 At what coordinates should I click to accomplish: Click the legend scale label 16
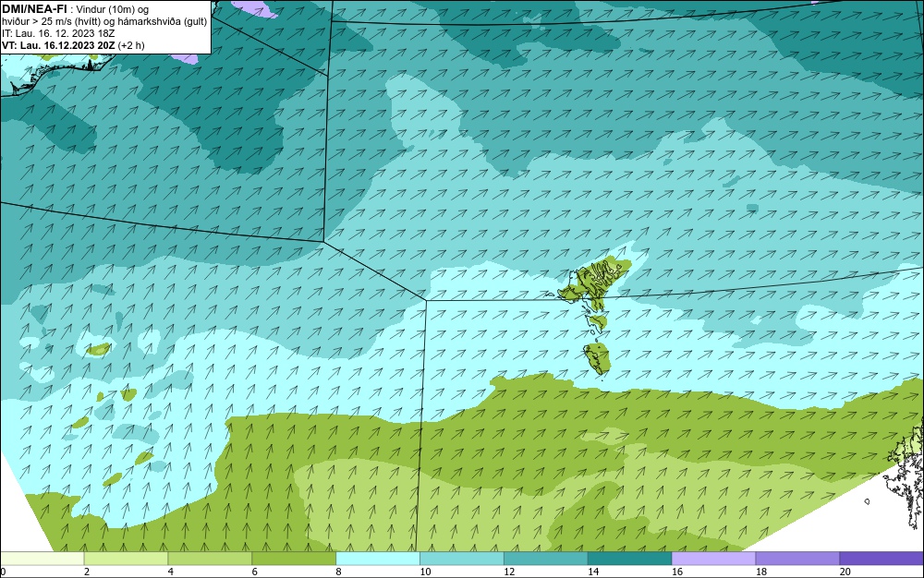pyautogui.click(x=677, y=572)
